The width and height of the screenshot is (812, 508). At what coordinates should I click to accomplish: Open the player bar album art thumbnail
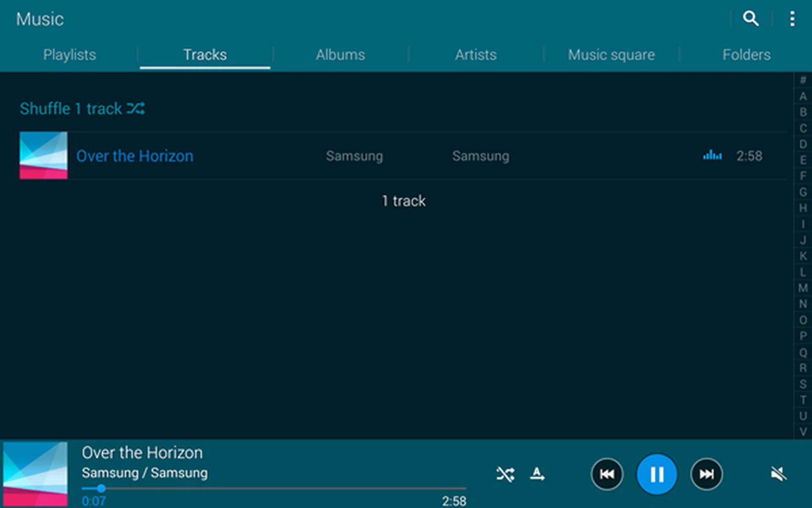click(36, 473)
